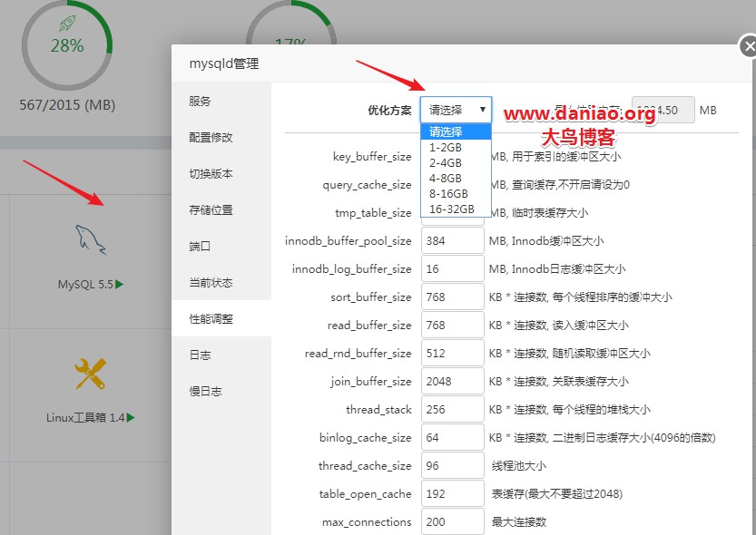Click the 28% memory usage gauge
This screenshot has height=535, width=756.
[67, 44]
